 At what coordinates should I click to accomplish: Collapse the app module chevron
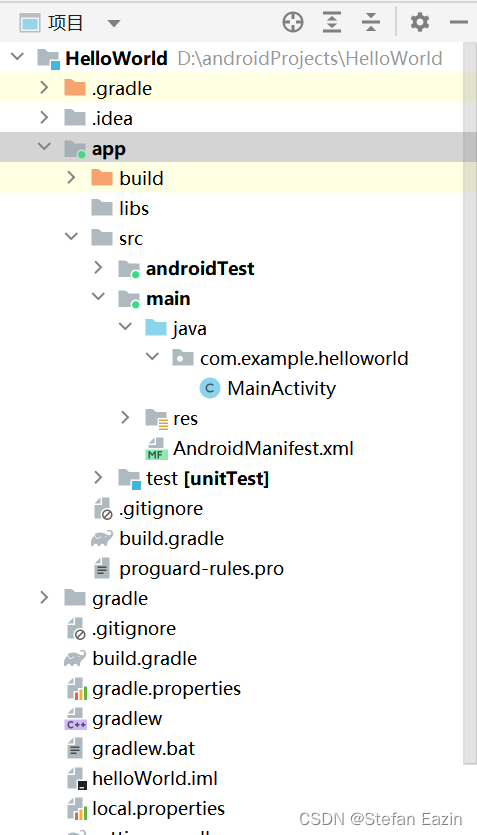click(x=45, y=146)
